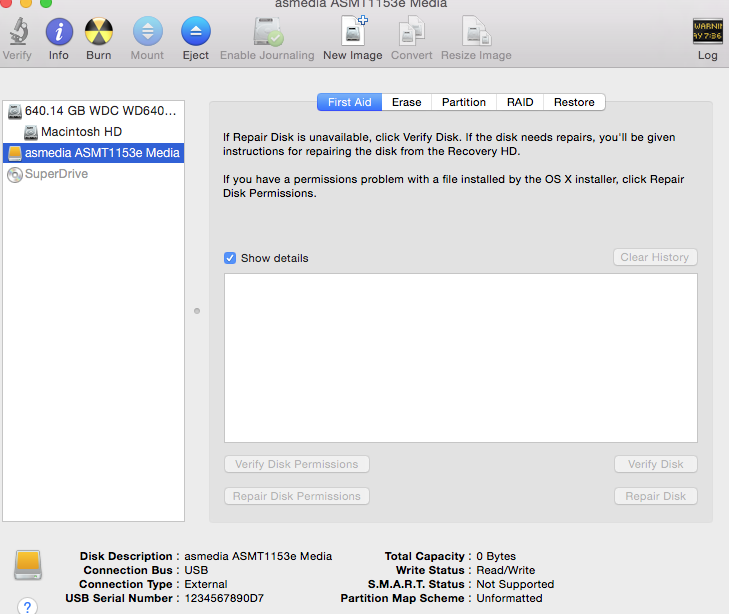The height and width of the screenshot is (614, 729).
Task: Click the window title asmedia ASMT1153e Media
Action: point(361,4)
